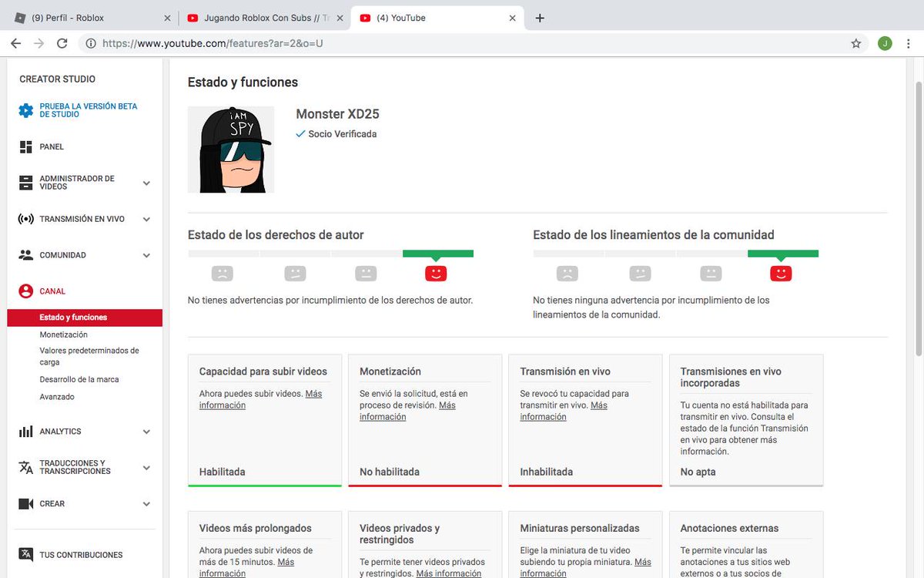Click the saddest gray face under lineamientos de la comunidad
This screenshot has width=924, height=578.
[567, 273]
